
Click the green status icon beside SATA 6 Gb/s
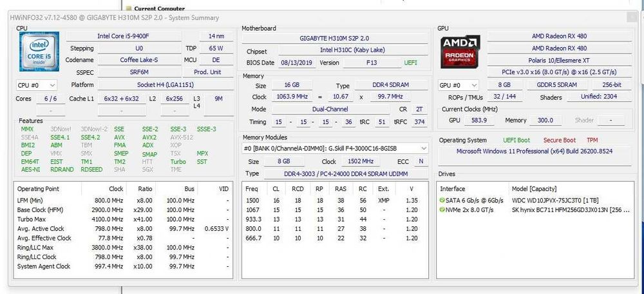442,201
